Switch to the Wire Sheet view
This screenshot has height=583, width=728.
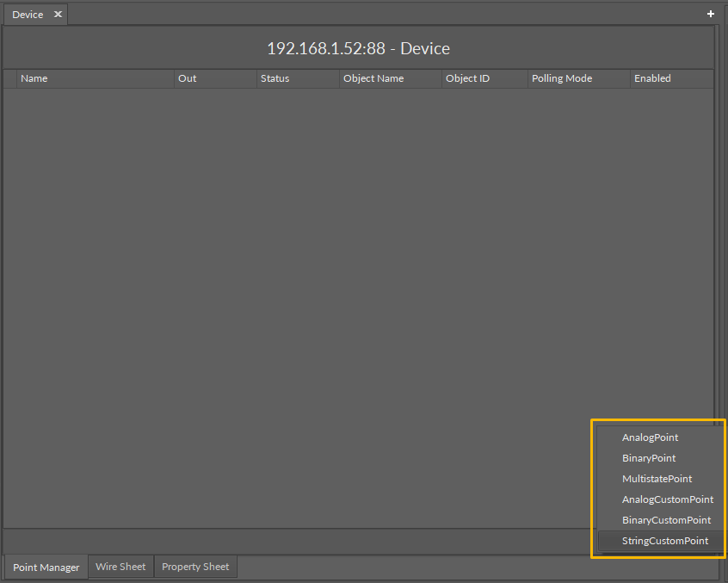point(120,567)
